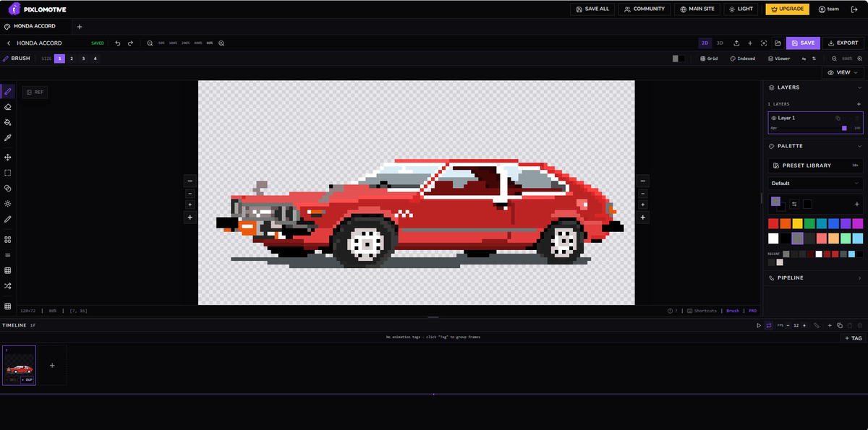Click the EXPORT button

(843, 43)
